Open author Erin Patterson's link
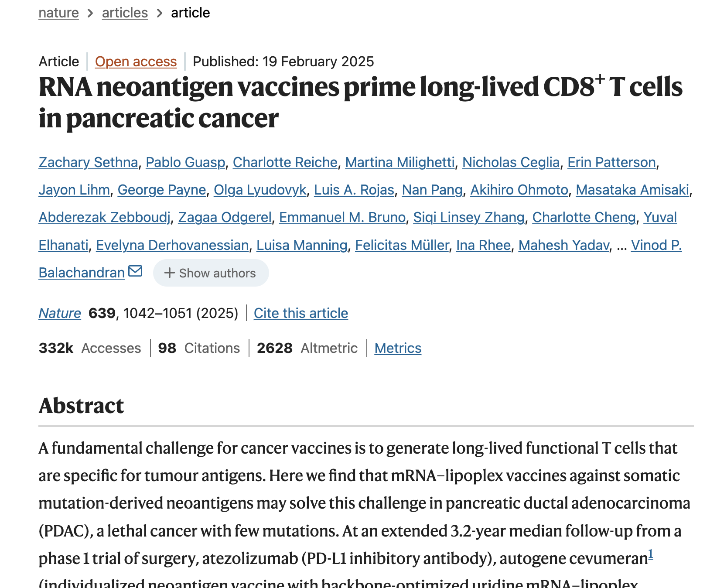This screenshot has width=717, height=588. click(611, 162)
